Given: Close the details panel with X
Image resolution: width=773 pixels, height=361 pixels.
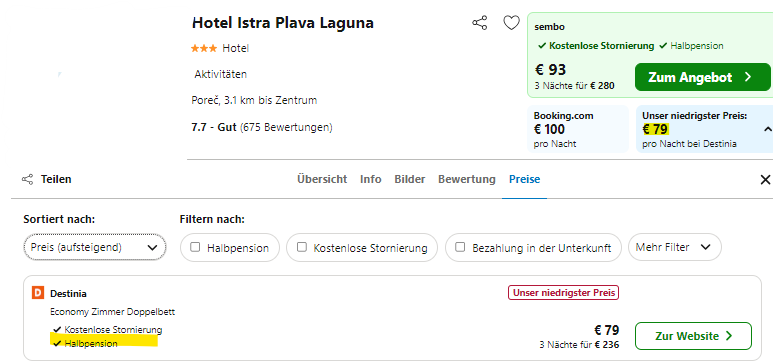Looking at the screenshot, I should [x=765, y=180].
